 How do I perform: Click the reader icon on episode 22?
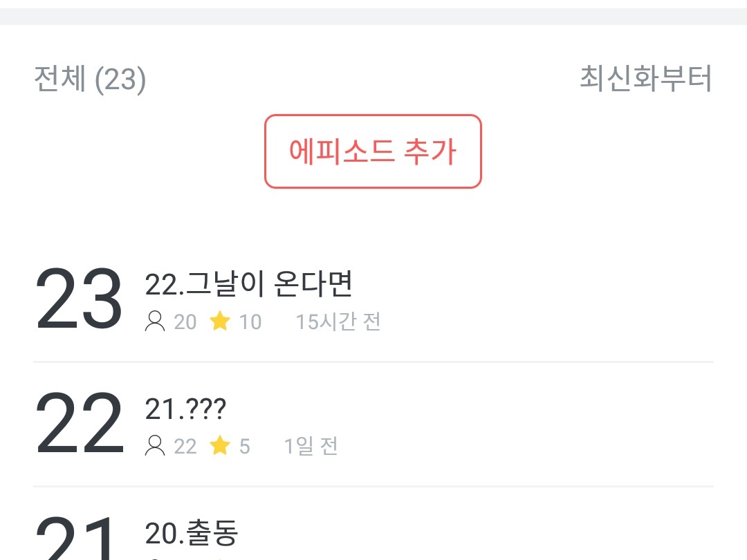(x=155, y=447)
